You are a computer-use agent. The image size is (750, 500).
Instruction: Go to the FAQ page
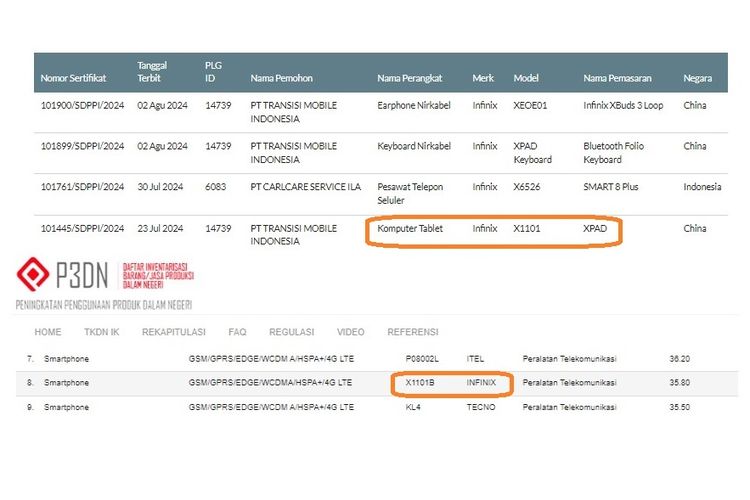[237, 332]
